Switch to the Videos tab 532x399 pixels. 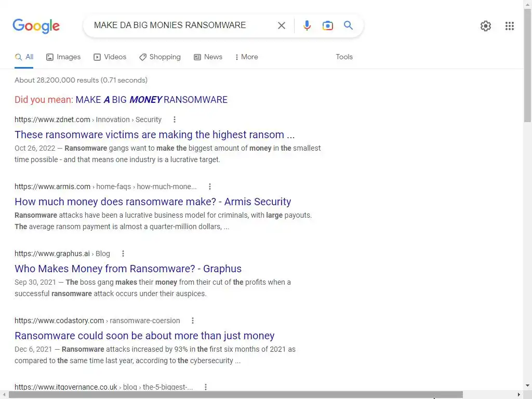coord(110,57)
